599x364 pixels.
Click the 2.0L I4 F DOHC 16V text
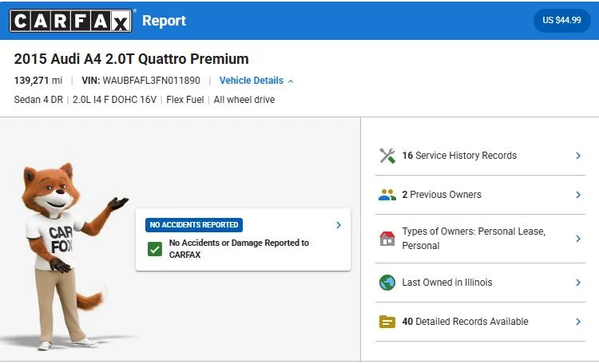[114, 100]
